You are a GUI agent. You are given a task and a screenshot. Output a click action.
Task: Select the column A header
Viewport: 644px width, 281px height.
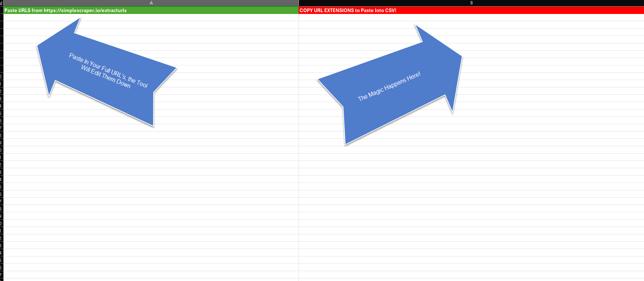pyautogui.click(x=151, y=3)
